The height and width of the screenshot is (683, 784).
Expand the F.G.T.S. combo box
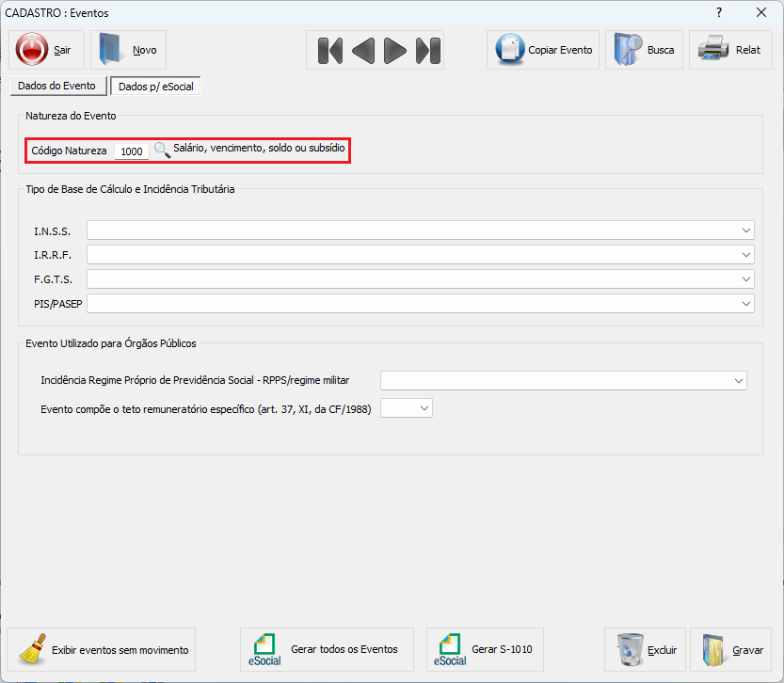click(x=746, y=279)
